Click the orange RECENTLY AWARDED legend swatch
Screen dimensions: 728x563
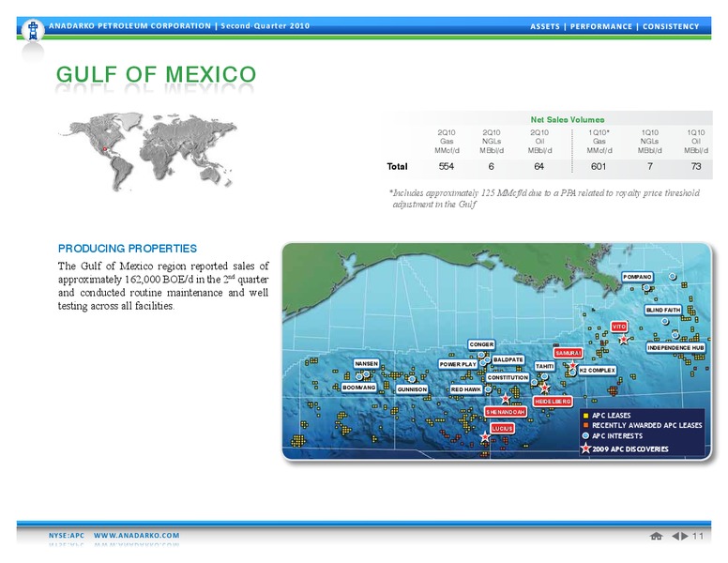point(586,425)
